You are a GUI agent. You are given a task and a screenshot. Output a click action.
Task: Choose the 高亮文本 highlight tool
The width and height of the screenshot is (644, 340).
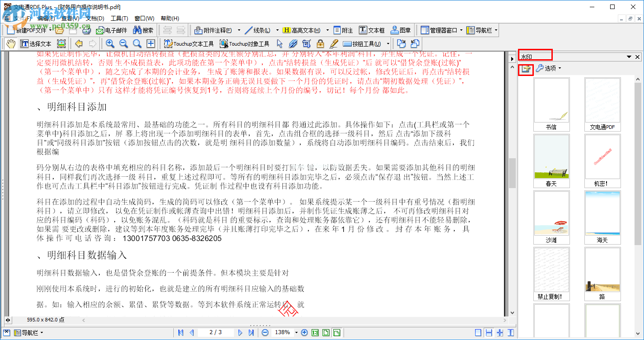pyautogui.click(x=301, y=30)
